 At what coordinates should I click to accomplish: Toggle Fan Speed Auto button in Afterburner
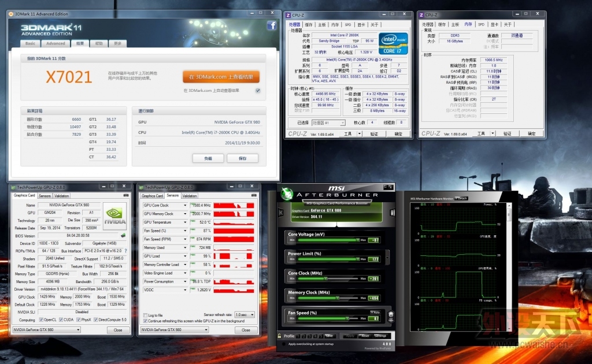[x=375, y=313]
